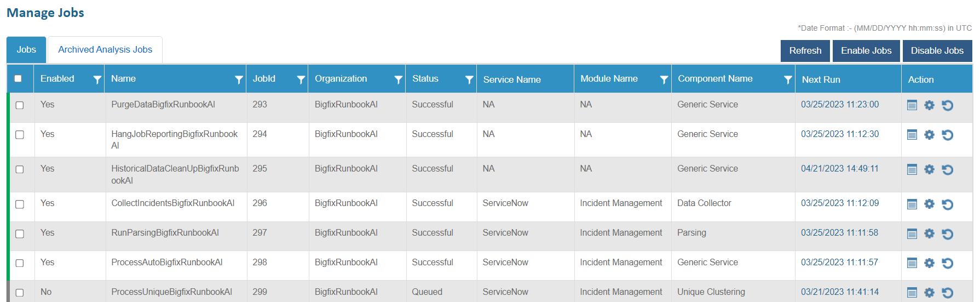The image size is (980, 302).
Task: Open details list icon for PurgeDataBigfixRunbookAI job
Action: pos(912,105)
